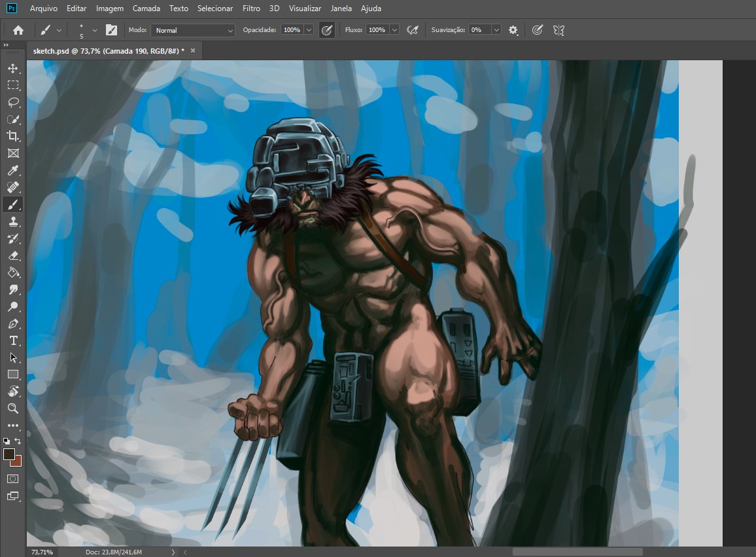Image resolution: width=756 pixels, height=557 pixels.
Task: Open the Janela menu
Action: (x=341, y=9)
